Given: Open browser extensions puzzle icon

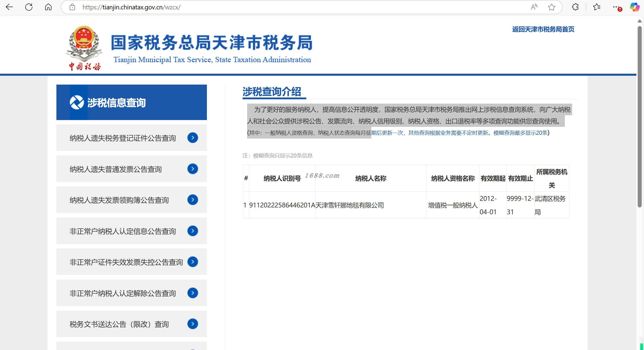Looking at the screenshot, I should pos(575,7).
